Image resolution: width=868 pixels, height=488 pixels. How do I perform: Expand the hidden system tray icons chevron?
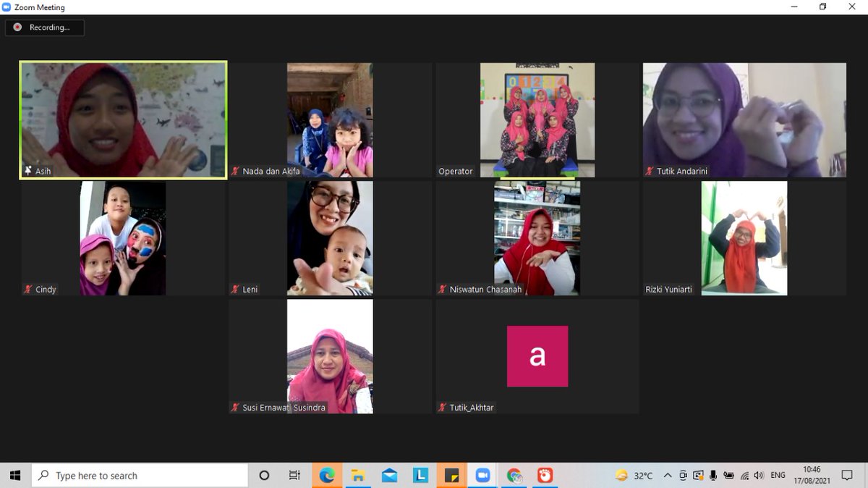[x=668, y=476]
